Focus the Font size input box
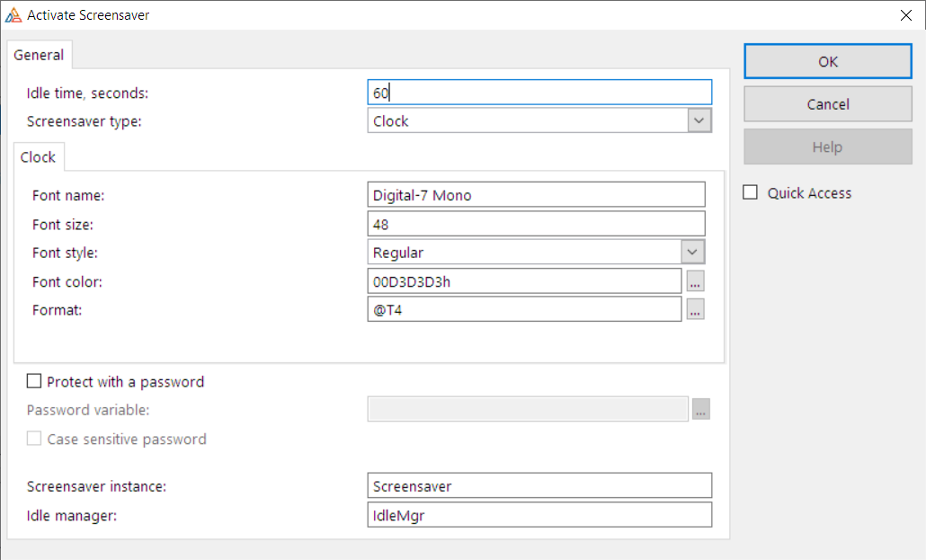This screenshot has width=926, height=560. pos(536,224)
